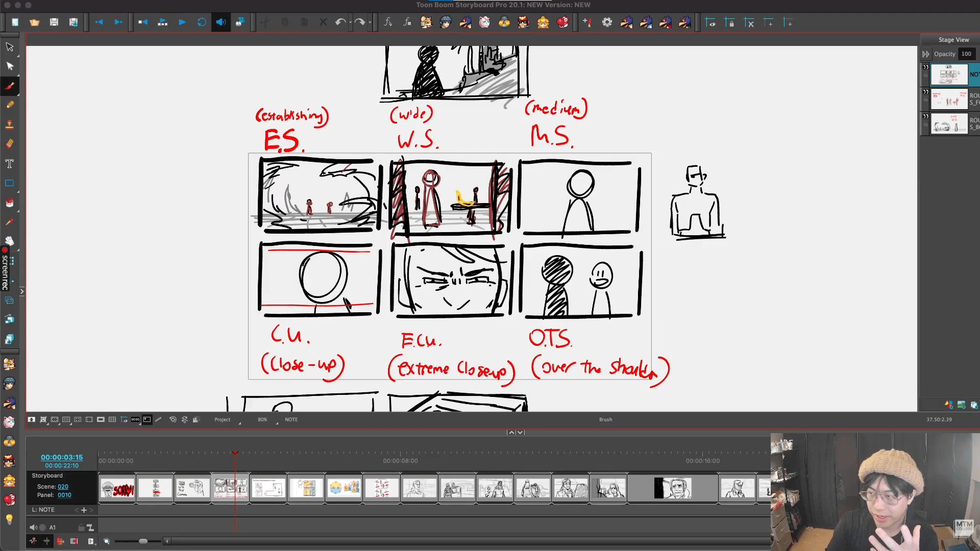Select the Rectangle shape tool
Viewport: 980px width, 551px height.
point(10,183)
